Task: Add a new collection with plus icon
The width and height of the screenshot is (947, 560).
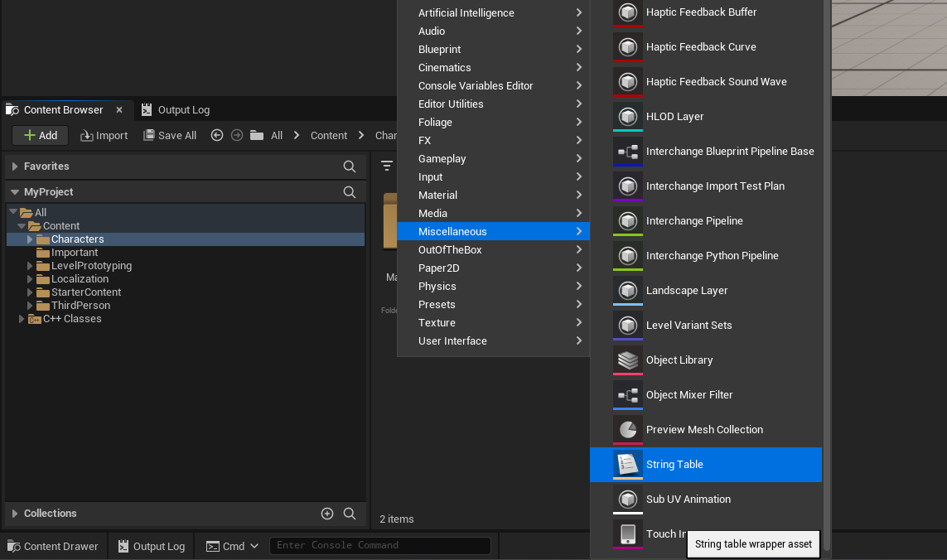Action: pyautogui.click(x=327, y=514)
